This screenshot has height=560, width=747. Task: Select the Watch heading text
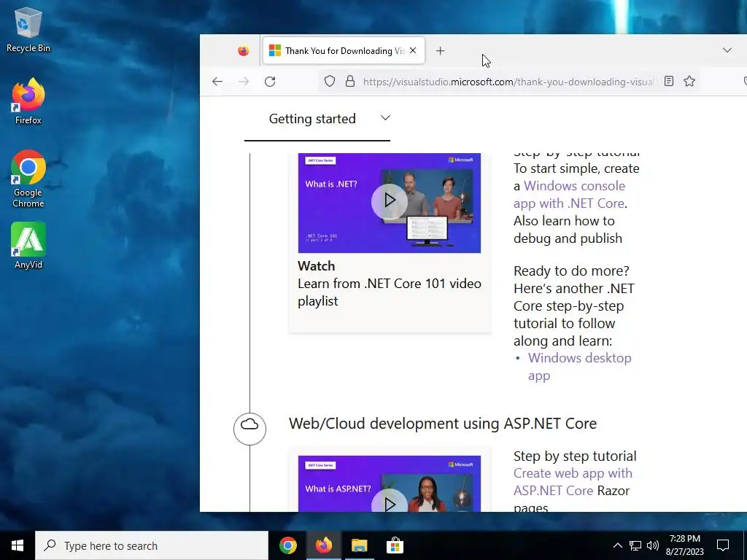tap(317, 265)
